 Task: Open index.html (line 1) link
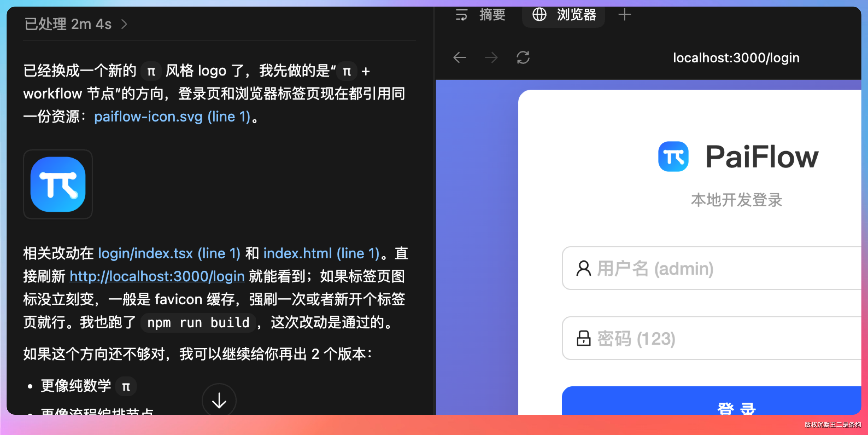(x=321, y=253)
